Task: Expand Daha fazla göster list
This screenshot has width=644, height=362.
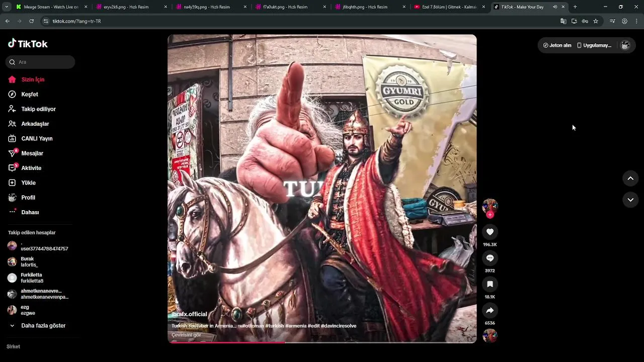Action: point(43,325)
